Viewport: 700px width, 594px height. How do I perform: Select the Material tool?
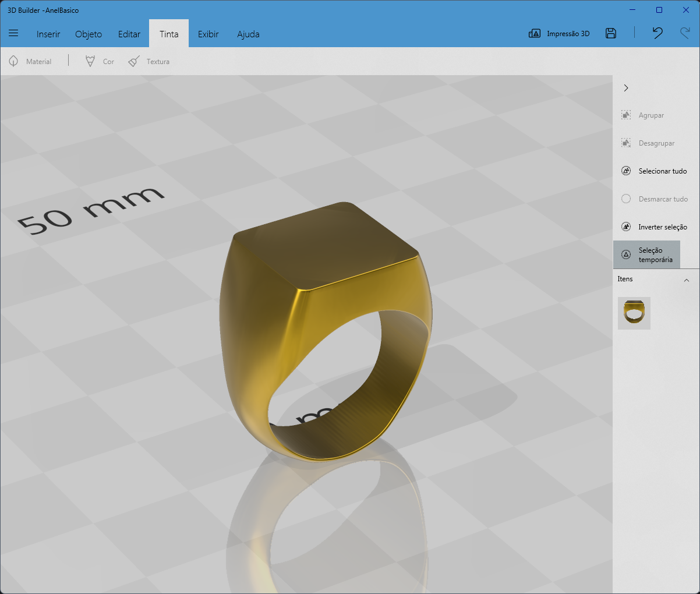pos(30,61)
